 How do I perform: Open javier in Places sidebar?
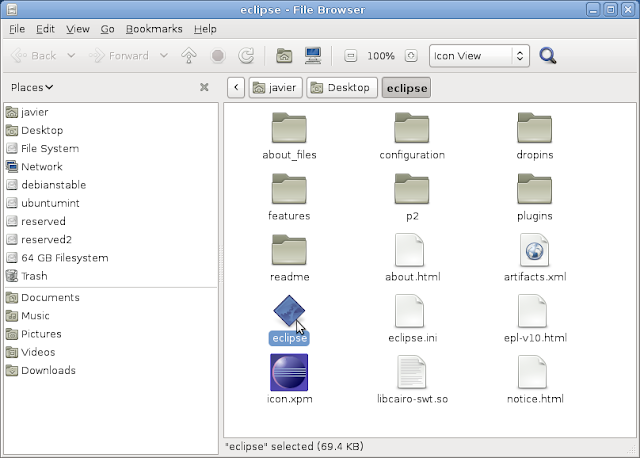click(x=110, y=112)
